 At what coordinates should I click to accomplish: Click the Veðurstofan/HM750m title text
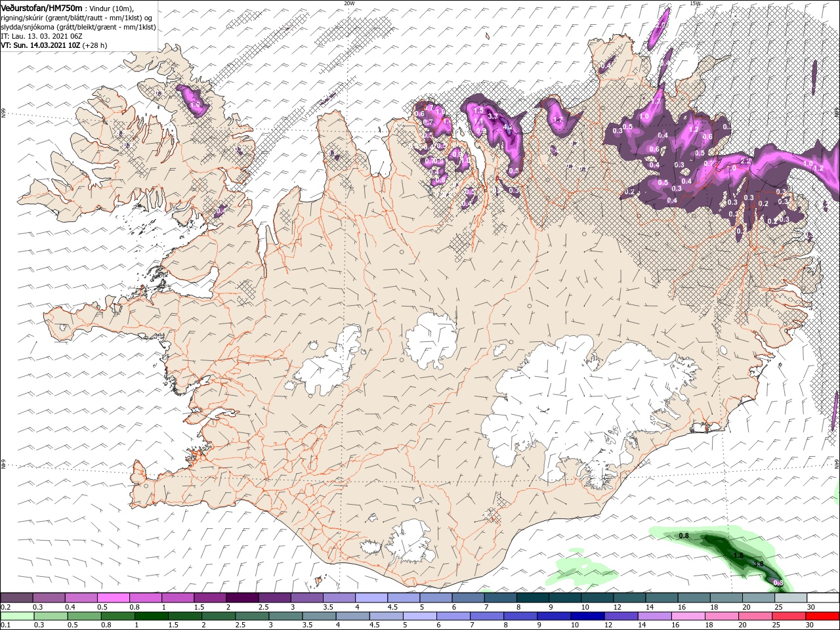point(41,8)
